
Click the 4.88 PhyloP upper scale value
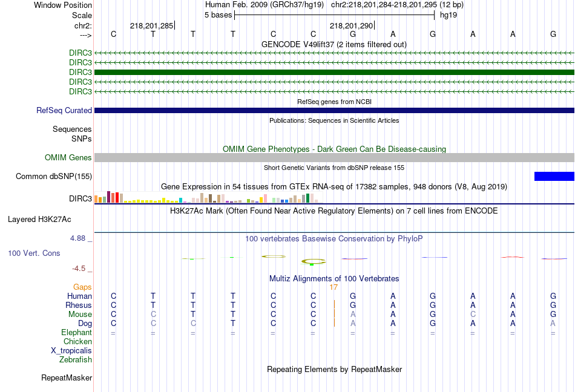click(x=77, y=238)
